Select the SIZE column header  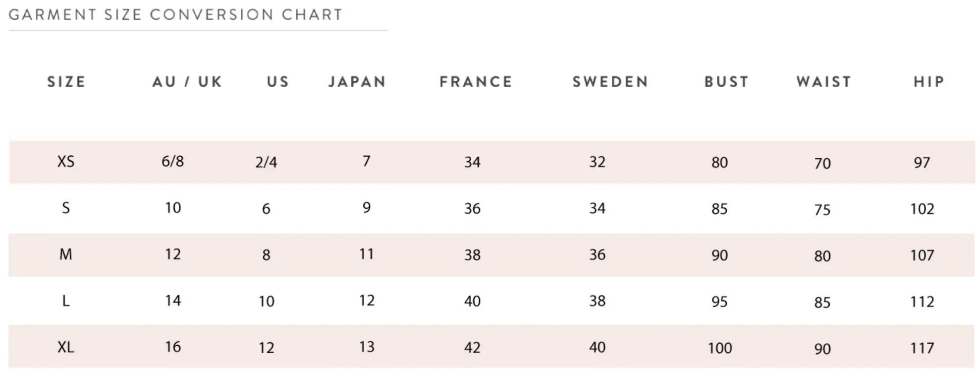point(67,82)
